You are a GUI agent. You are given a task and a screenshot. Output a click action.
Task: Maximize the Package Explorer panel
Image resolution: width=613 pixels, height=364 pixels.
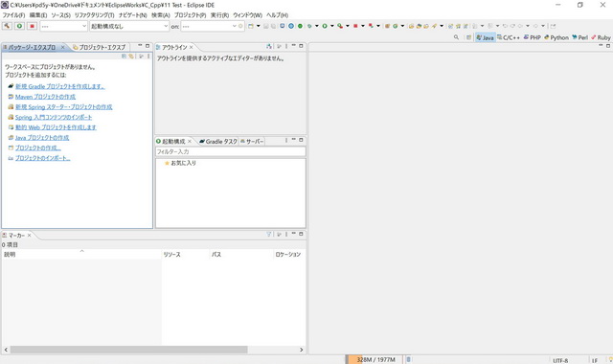148,46
